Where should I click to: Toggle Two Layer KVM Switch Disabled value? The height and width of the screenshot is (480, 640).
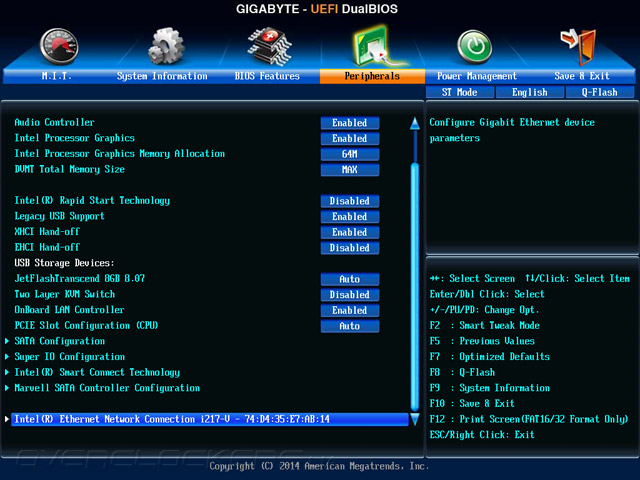(x=350, y=295)
